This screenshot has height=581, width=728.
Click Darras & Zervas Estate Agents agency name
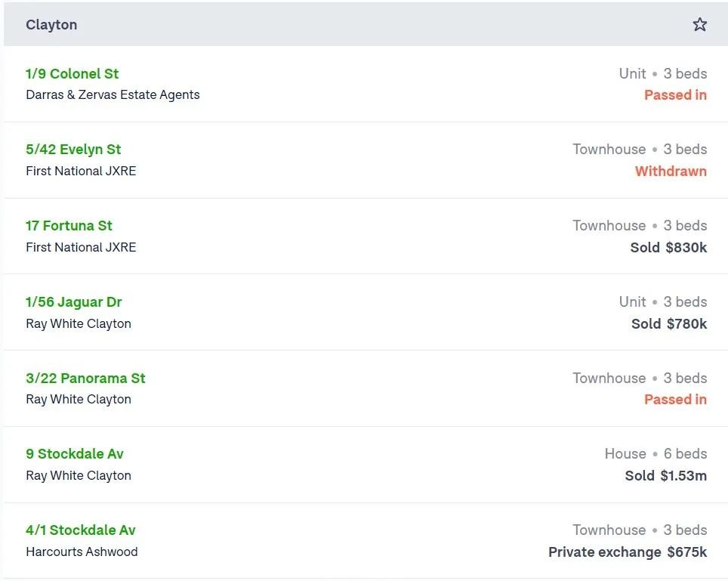point(113,94)
